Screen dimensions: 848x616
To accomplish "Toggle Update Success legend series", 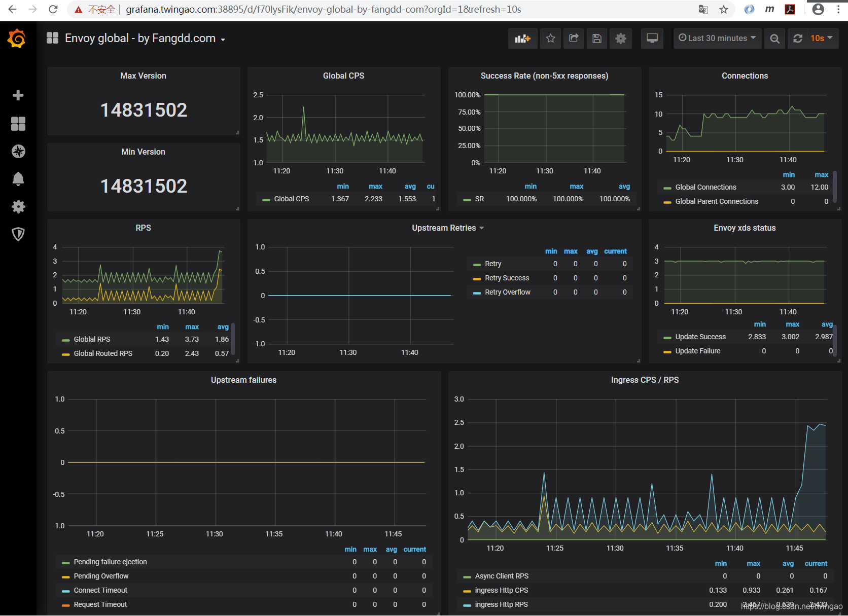I will click(x=700, y=337).
